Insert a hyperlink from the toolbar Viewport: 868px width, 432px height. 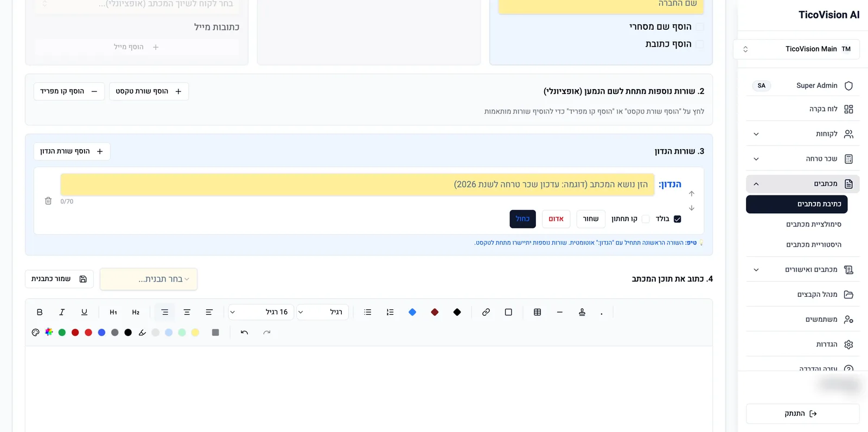[x=486, y=312]
